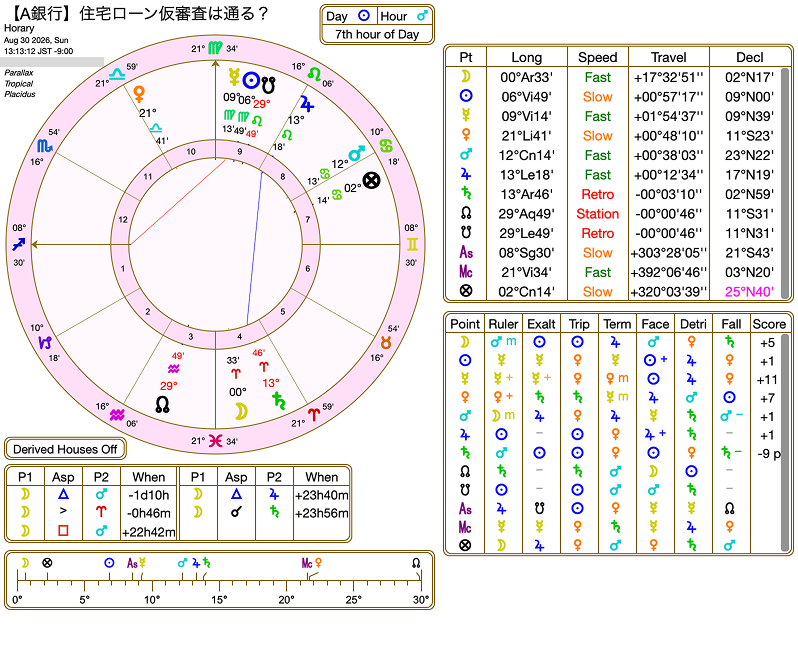This screenshot has width=798, height=649.
Task: Click the Day ruler Sun icon
Action: pyautogui.click(x=364, y=16)
